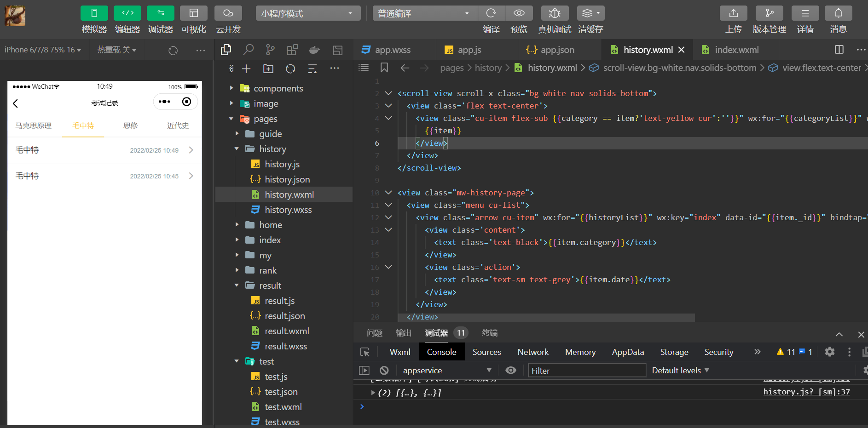Viewport: 868px width, 428px height.
Task: Select 思修 category in simulator
Action: tap(130, 126)
